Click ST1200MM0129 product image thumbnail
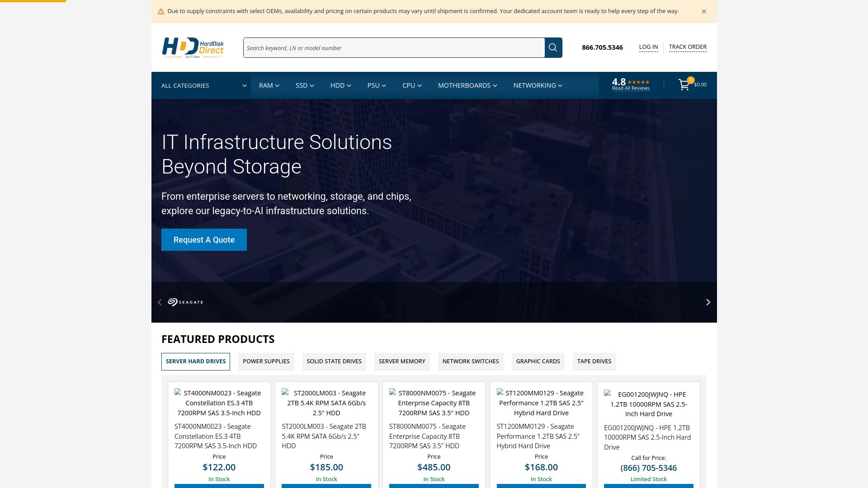The width and height of the screenshot is (868, 488). click(x=541, y=403)
